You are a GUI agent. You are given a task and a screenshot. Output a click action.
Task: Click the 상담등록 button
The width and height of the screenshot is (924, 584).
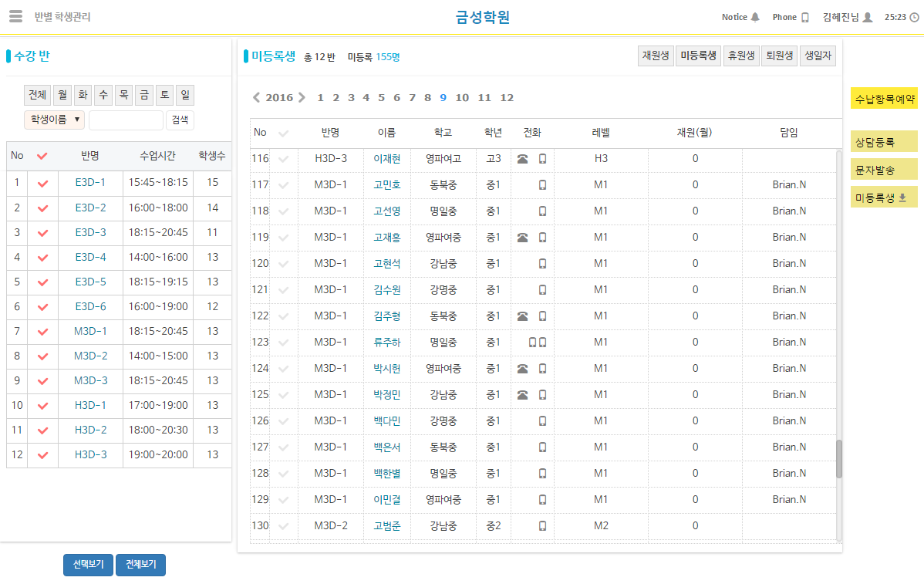click(x=885, y=142)
